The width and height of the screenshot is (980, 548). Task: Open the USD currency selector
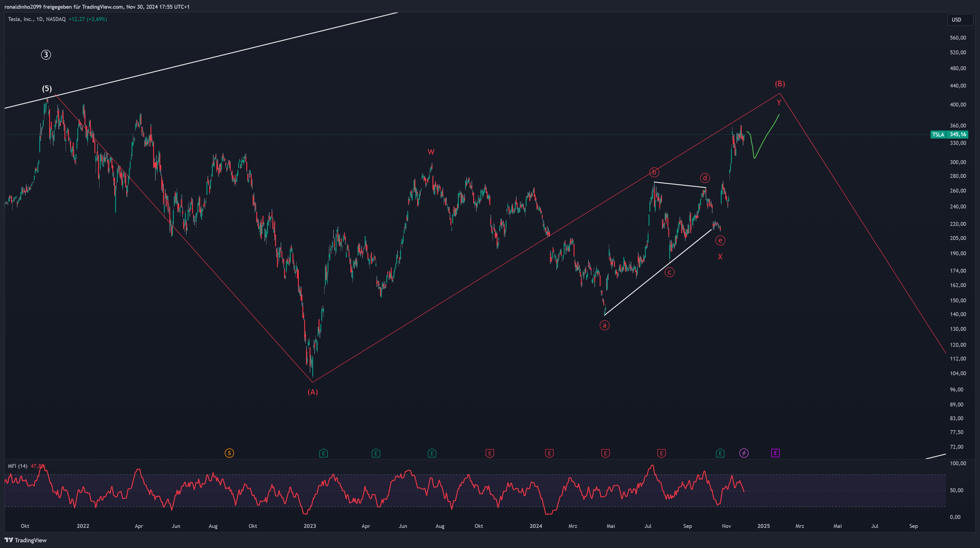(x=960, y=20)
